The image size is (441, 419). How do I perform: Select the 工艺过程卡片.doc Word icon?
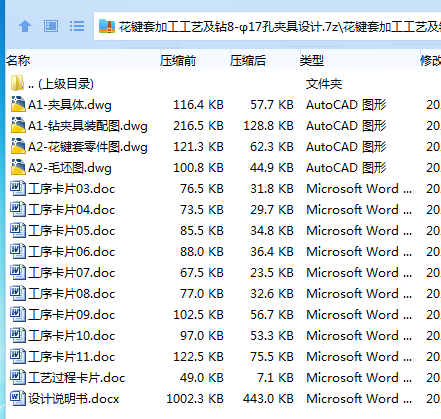click(x=18, y=377)
